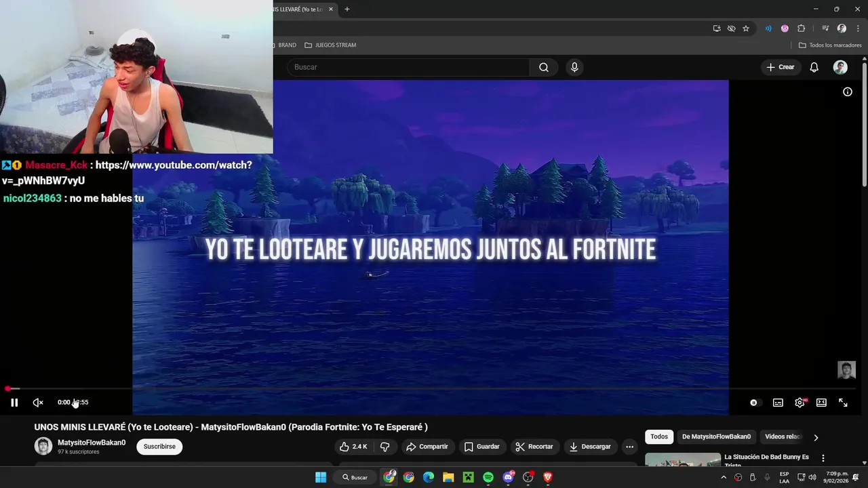Select the De MatysitoFlowBakan0 chip
Screen dimensions: 868x488
coord(716,437)
